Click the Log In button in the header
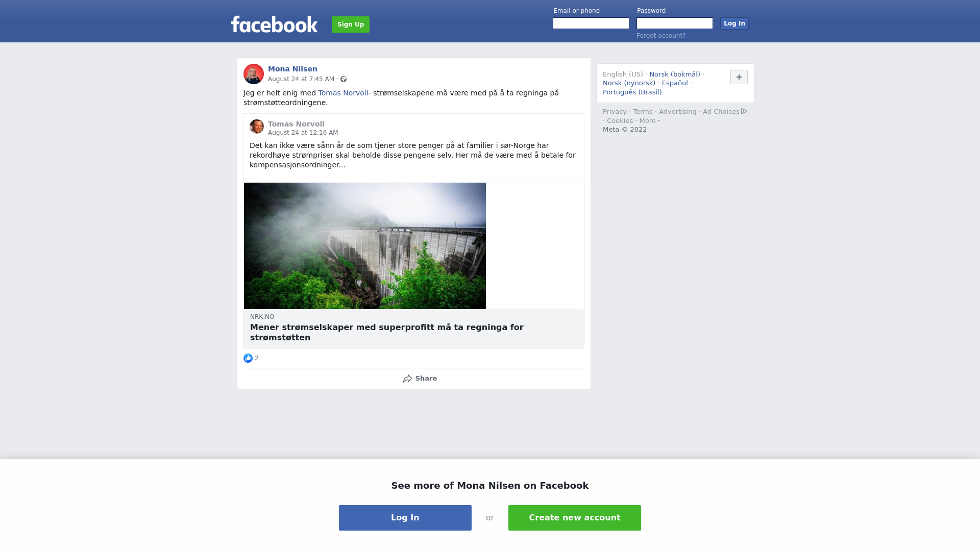980x551 pixels. click(734, 23)
